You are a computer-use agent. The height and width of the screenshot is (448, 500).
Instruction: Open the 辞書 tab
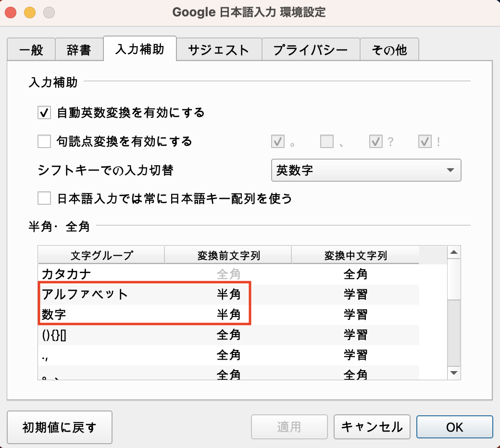click(x=79, y=50)
